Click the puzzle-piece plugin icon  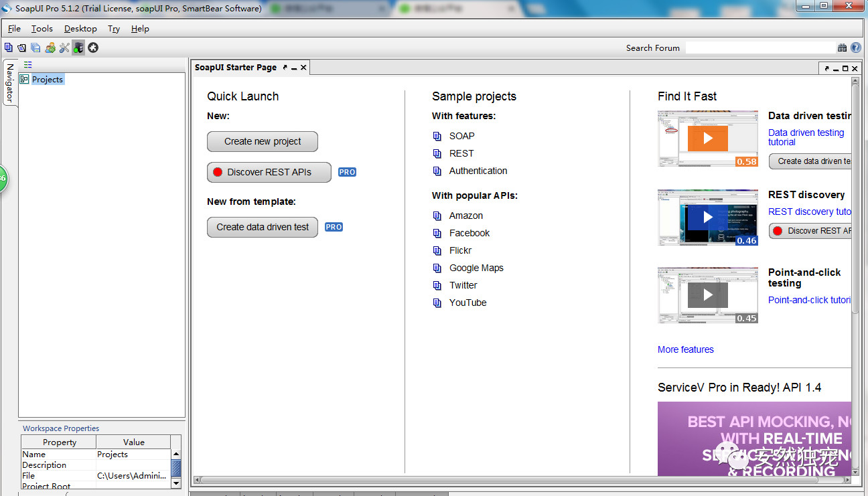(x=93, y=48)
